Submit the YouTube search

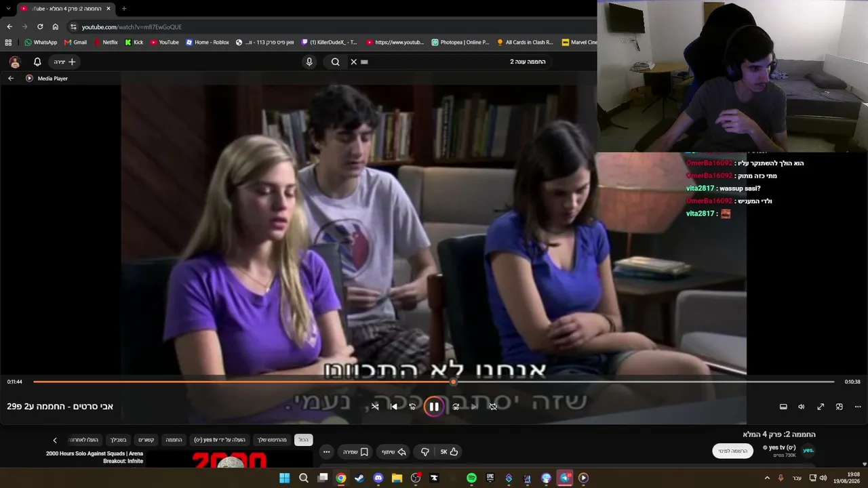(335, 62)
